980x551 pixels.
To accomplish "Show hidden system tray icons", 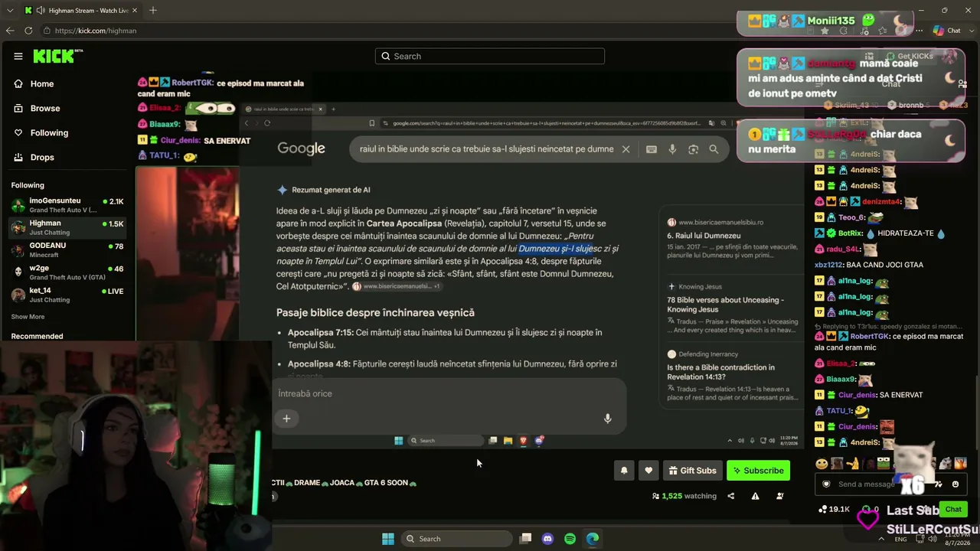I will click(x=881, y=539).
